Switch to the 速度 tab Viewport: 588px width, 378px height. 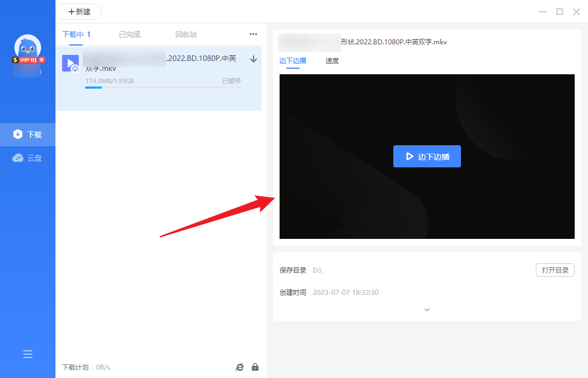(332, 61)
